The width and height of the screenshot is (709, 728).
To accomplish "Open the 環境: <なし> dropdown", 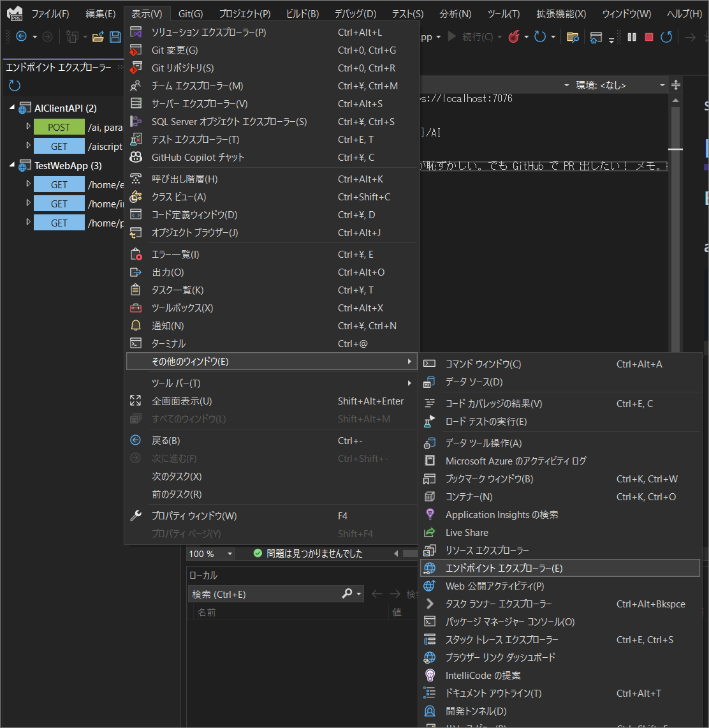I will click(x=662, y=85).
